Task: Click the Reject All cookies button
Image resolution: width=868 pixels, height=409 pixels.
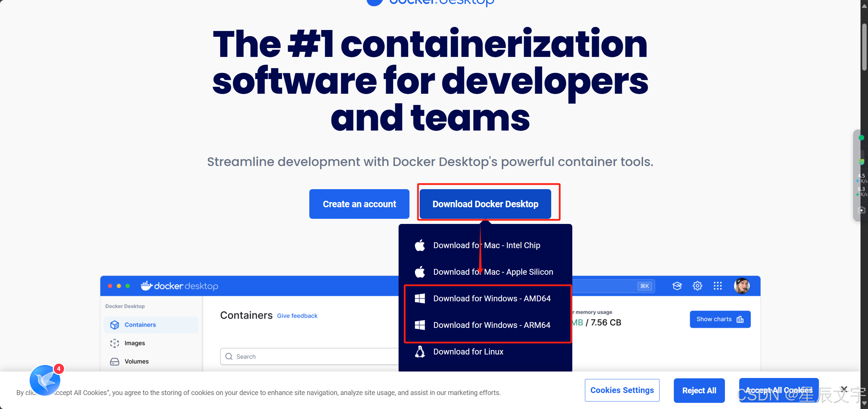Action: pos(699,391)
